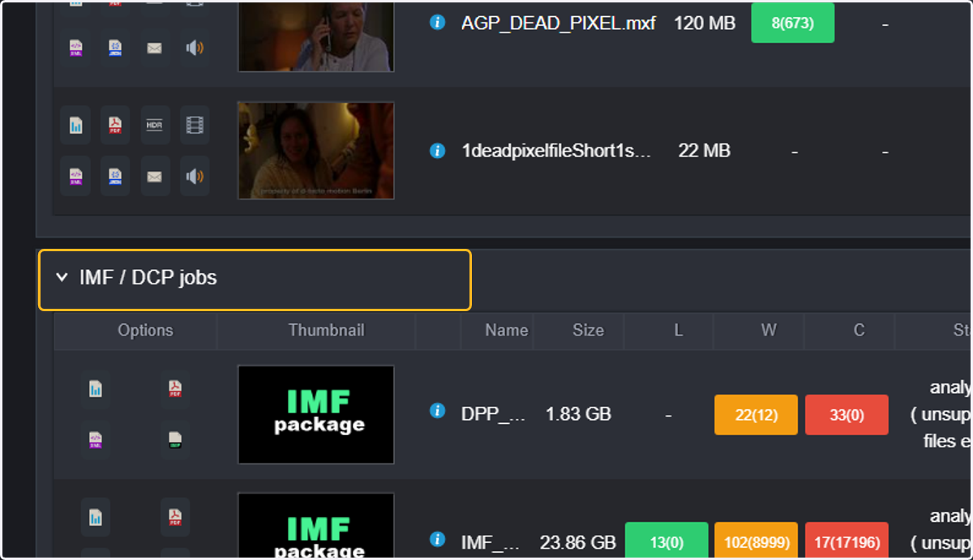This screenshot has height=560, width=973.
Task: Click the green 8(673) badge
Action: pyautogui.click(x=793, y=23)
